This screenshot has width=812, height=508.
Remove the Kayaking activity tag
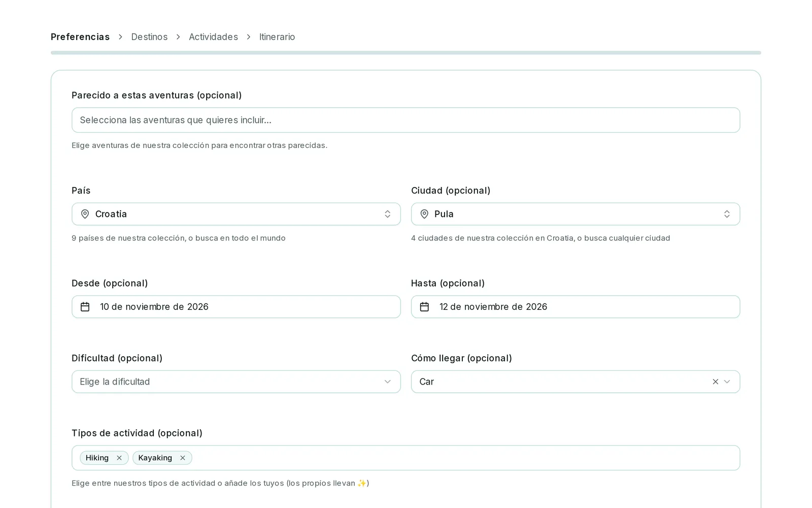click(x=183, y=458)
